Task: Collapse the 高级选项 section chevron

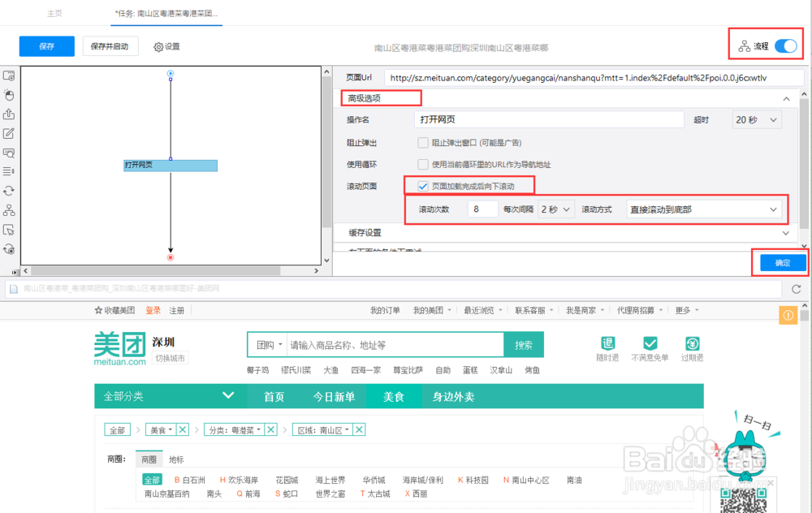Action: point(786,98)
